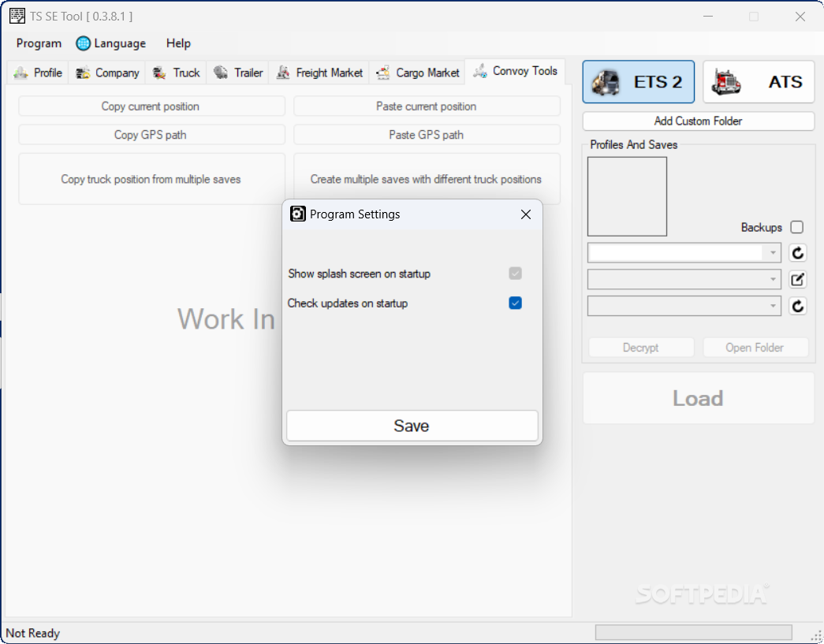824x644 pixels.
Task: Click Paste current position button
Action: click(427, 106)
